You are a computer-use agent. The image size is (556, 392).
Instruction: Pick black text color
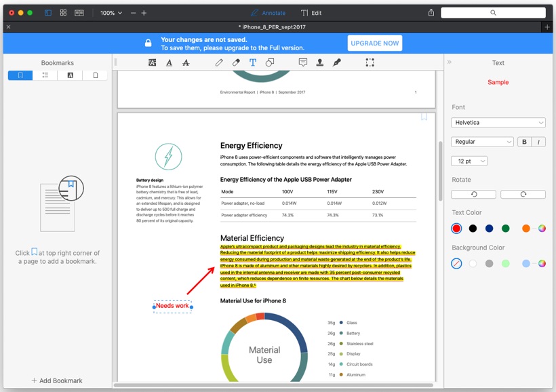pos(473,229)
